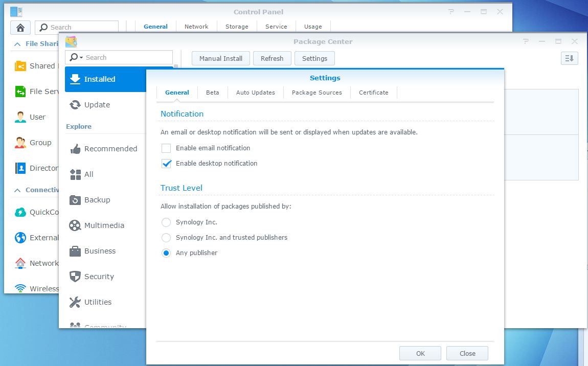
Task: Browse Recommended packages
Action: pos(111,149)
